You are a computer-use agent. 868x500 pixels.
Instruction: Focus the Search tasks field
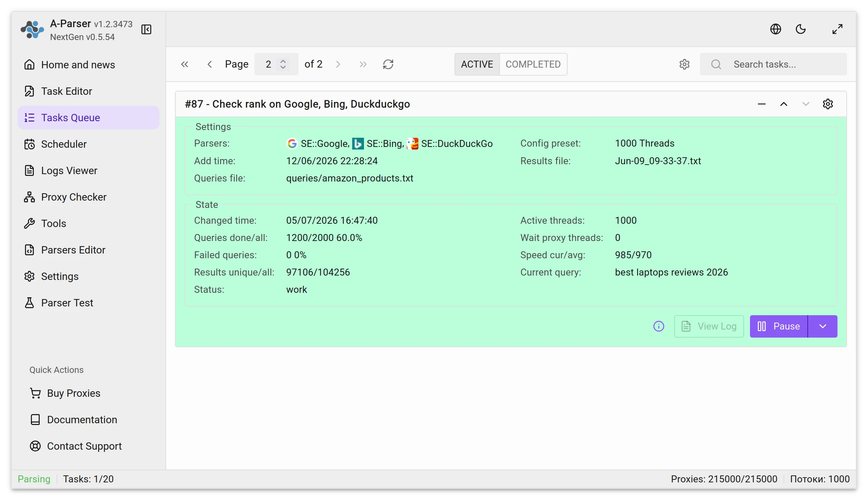coord(774,64)
